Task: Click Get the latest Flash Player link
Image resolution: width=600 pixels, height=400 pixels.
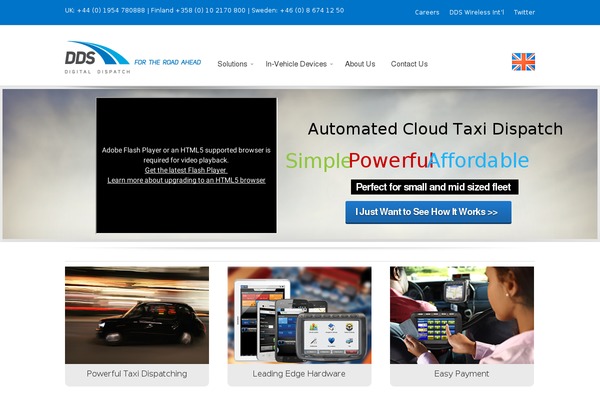Action: click(186, 170)
